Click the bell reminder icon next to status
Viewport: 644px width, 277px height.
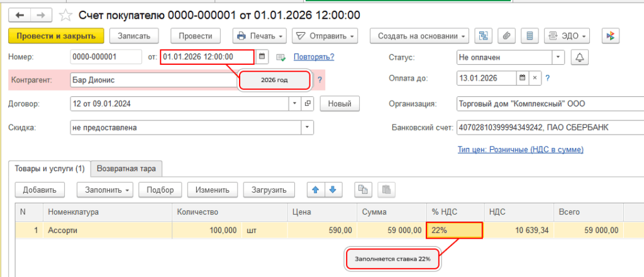tap(579, 57)
